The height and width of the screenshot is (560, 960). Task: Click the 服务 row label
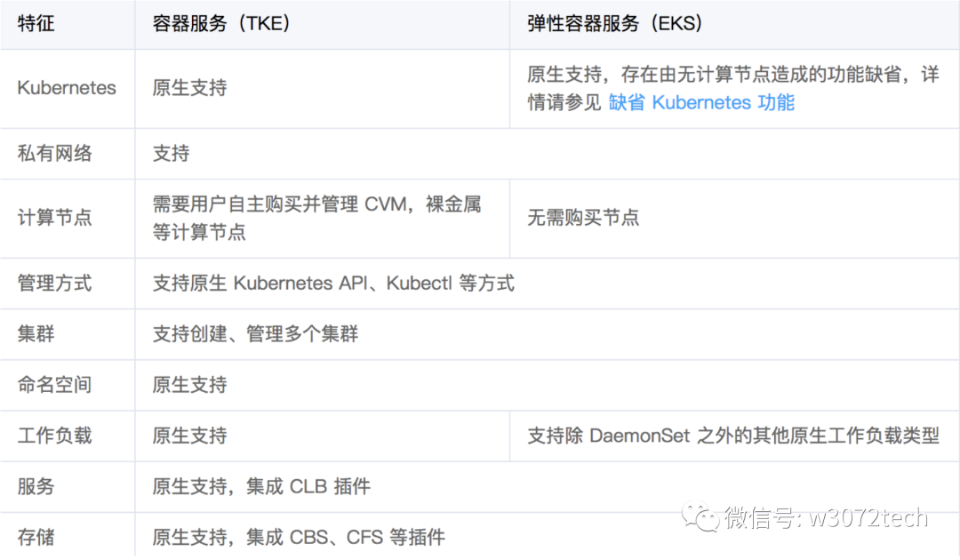36,486
